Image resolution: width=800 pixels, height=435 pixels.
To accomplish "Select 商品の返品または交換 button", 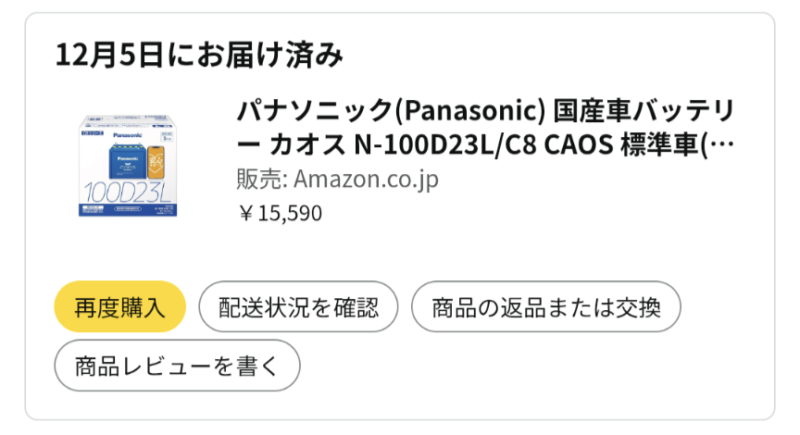I will pos(546,307).
